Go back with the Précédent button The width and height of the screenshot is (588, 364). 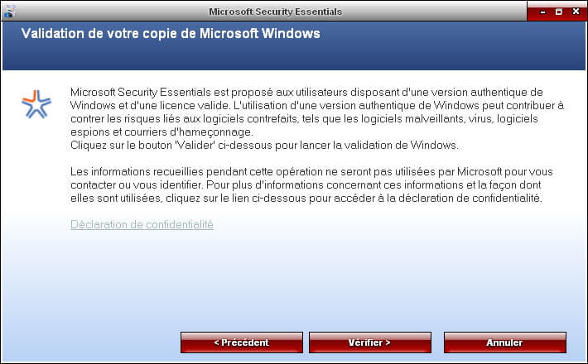tap(242, 342)
